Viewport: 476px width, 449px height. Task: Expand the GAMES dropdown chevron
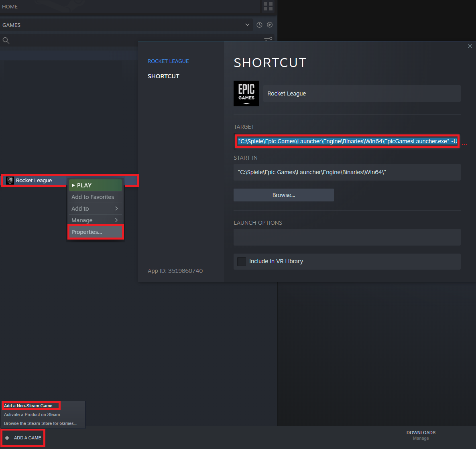[x=247, y=24]
